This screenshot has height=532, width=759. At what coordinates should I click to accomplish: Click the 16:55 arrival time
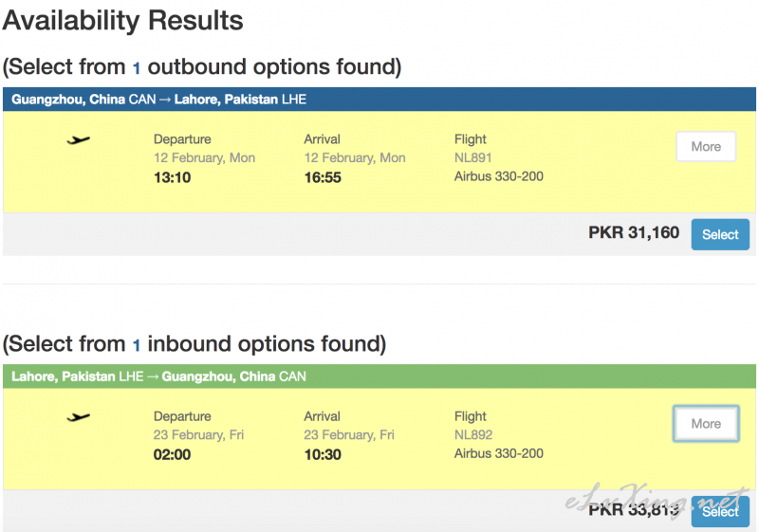pos(323,177)
